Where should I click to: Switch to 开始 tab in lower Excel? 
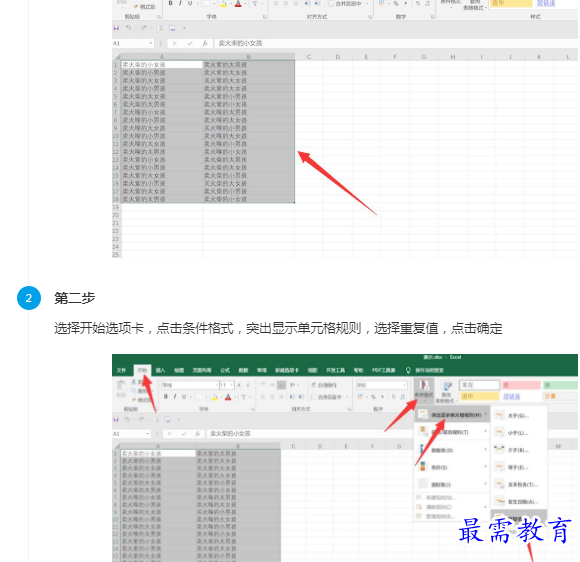point(142,370)
